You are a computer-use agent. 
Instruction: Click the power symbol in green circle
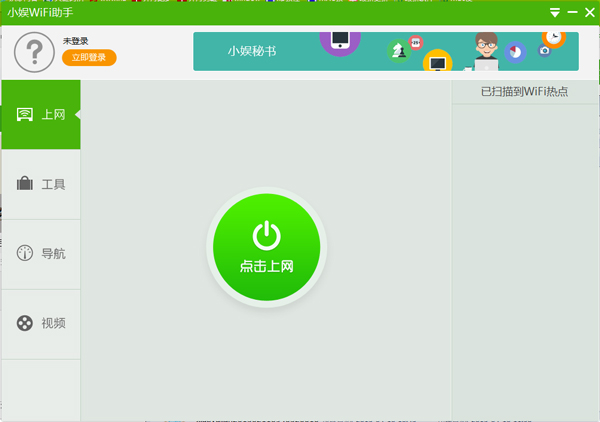click(266, 236)
